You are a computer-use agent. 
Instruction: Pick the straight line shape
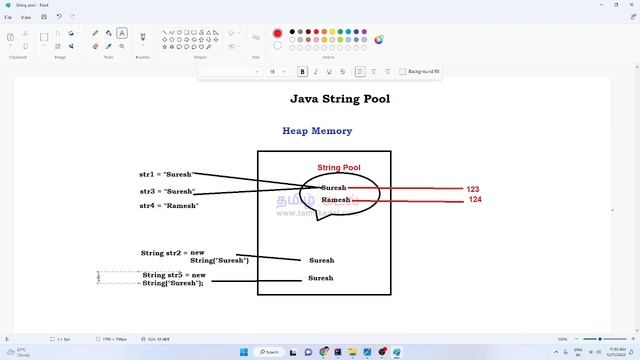tap(164, 32)
